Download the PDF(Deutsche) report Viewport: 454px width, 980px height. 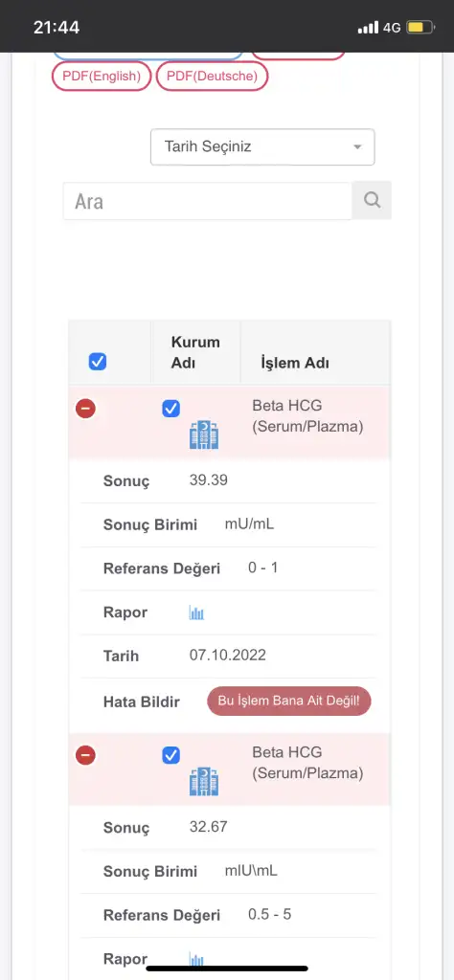212,76
